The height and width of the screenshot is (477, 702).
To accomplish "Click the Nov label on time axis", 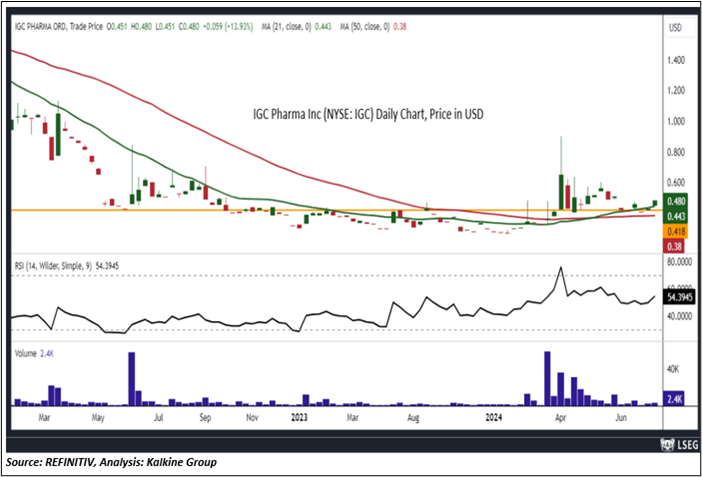I will (x=252, y=417).
